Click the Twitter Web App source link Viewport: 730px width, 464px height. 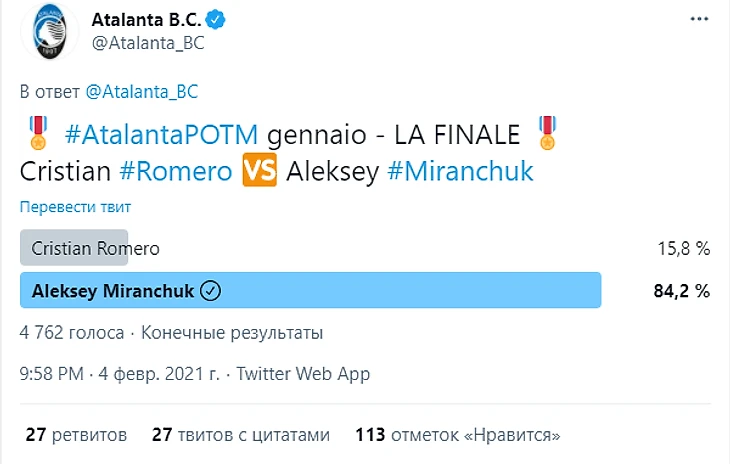pos(303,374)
